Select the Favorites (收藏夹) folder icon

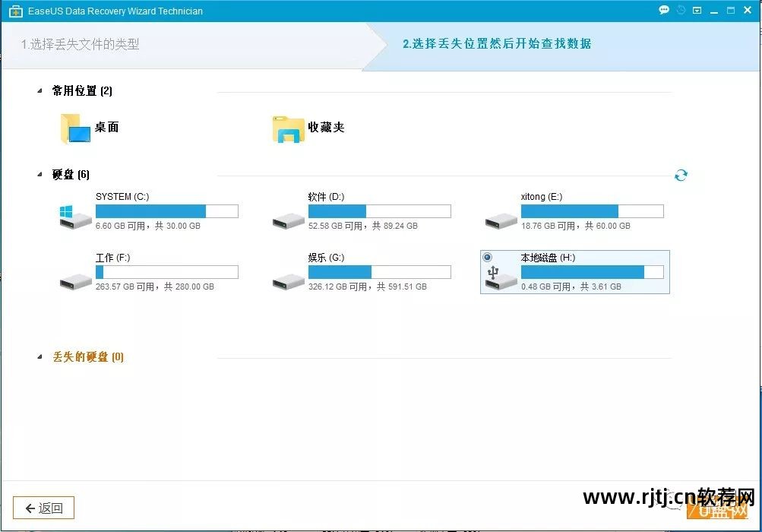(288, 129)
